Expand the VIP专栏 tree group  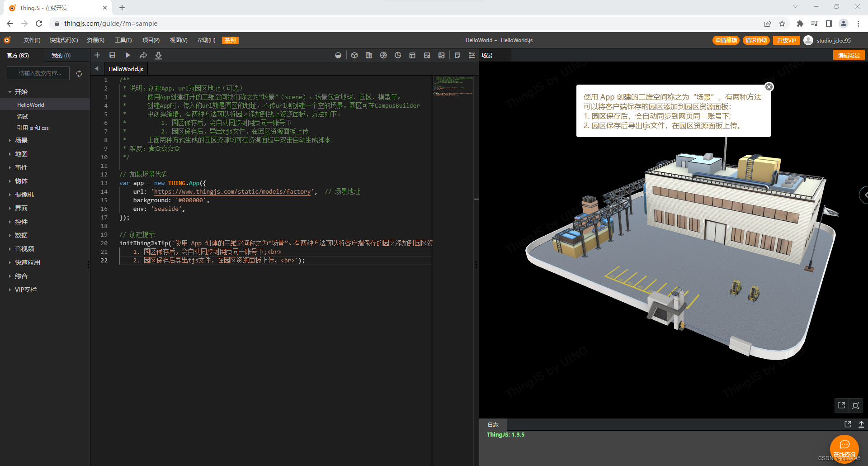coord(9,290)
